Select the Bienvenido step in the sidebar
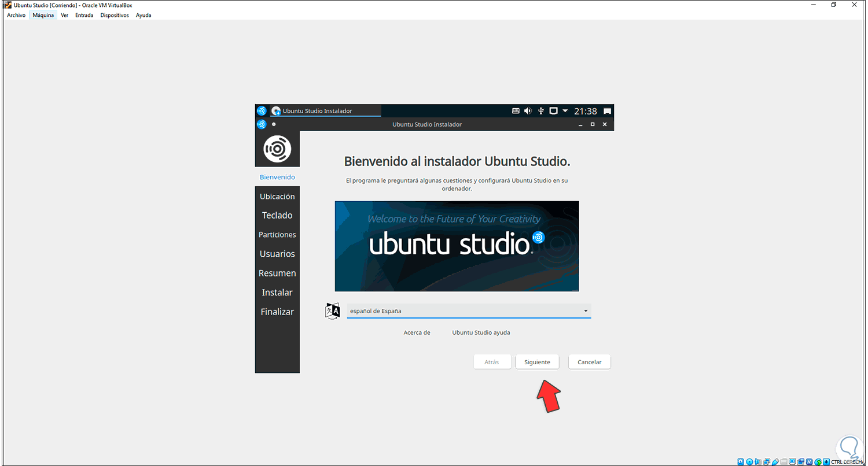Viewport: 868px width, 466px height. (x=277, y=177)
